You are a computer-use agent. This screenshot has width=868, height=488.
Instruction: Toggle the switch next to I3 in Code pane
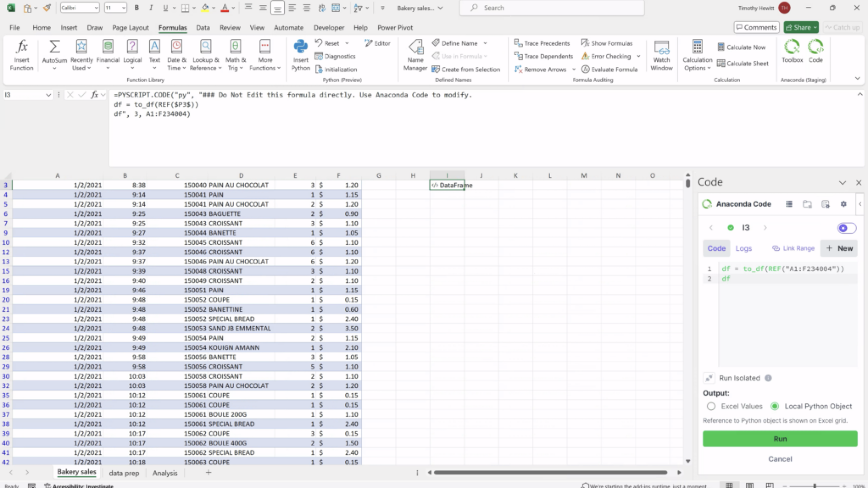coord(847,228)
